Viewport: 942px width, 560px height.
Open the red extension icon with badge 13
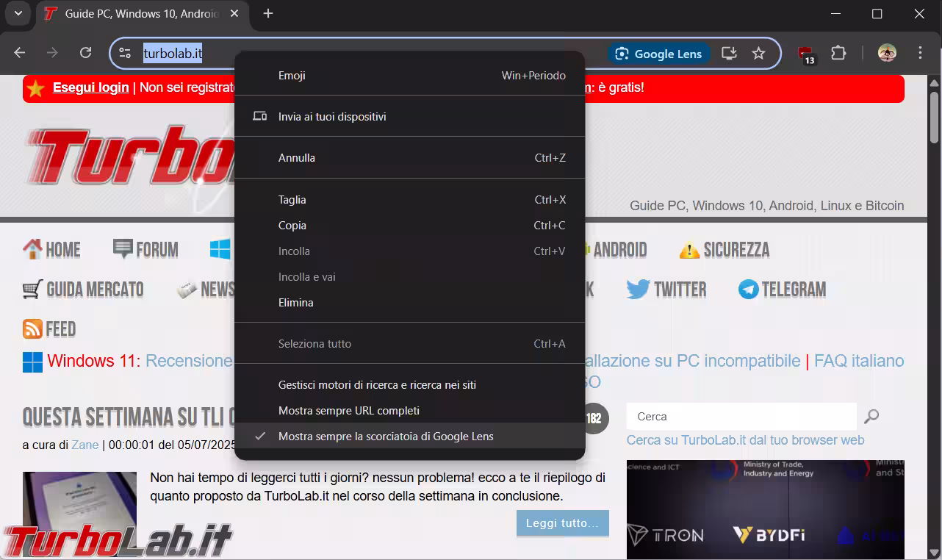[x=806, y=54]
